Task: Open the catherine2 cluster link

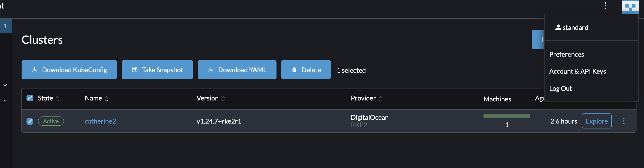Action: pyautogui.click(x=100, y=121)
